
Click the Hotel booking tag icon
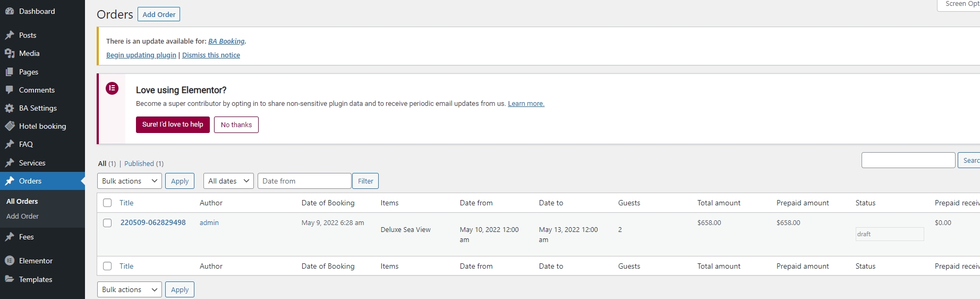[x=10, y=126]
